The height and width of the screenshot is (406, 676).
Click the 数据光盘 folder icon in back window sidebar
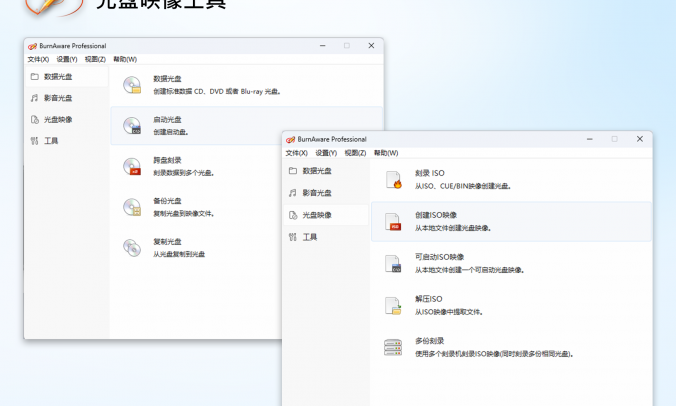(x=34, y=77)
